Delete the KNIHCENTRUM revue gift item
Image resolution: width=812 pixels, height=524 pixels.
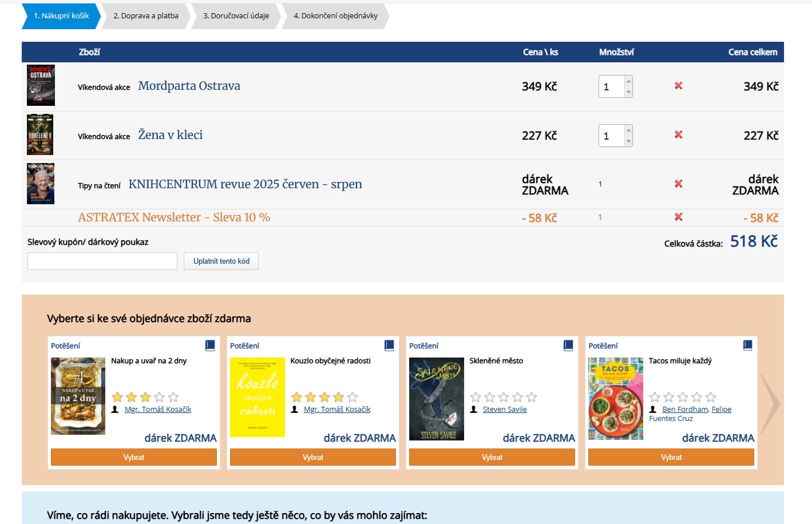pyautogui.click(x=678, y=184)
